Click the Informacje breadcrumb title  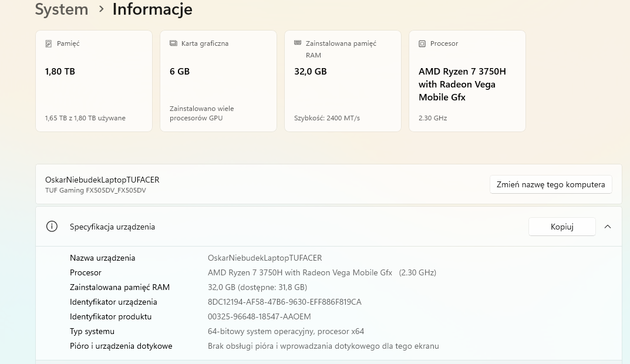(x=152, y=9)
